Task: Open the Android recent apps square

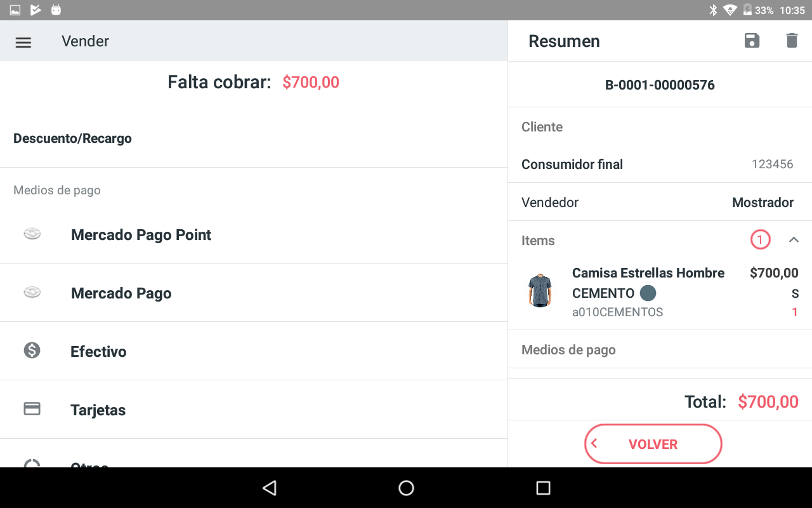Action: (x=543, y=488)
